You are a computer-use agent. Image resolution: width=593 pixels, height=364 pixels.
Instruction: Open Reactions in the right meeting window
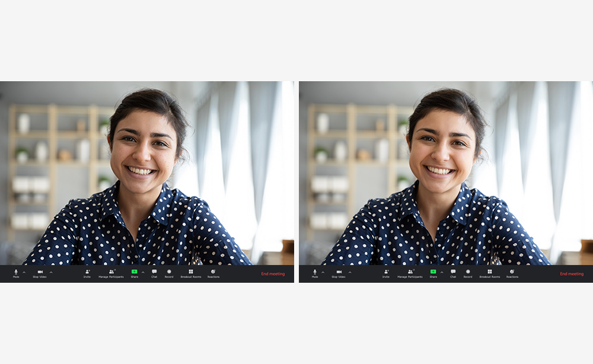tap(512, 272)
